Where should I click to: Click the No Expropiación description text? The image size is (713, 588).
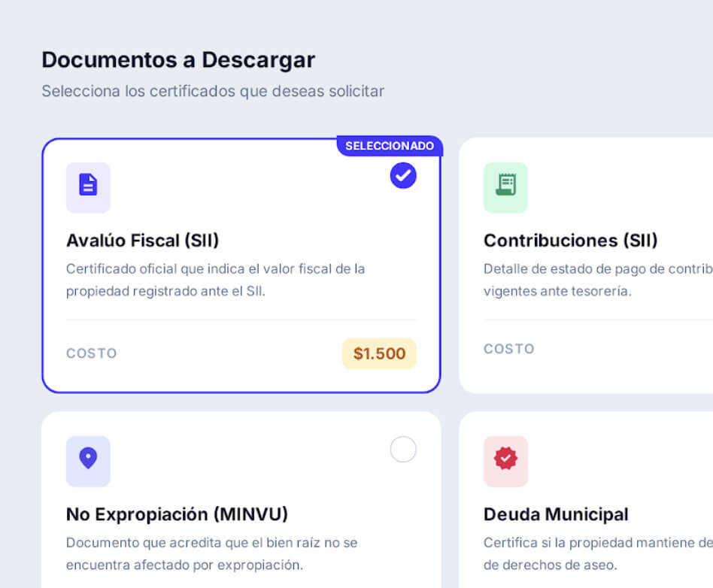tap(211, 553)
